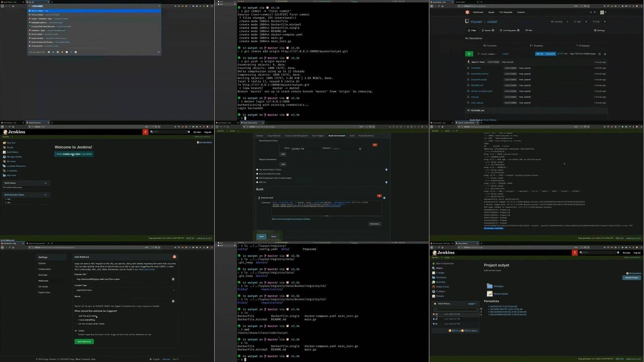Fork the myuser/outyet repository on Gogs
The width and height of the screenshot is (644, 362).
tap(597, 22)
